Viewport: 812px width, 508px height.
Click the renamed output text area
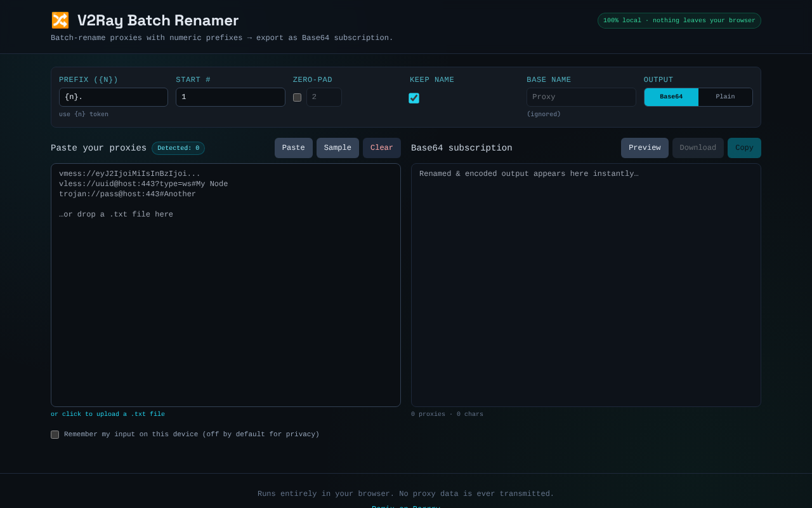tap(586, 285)
